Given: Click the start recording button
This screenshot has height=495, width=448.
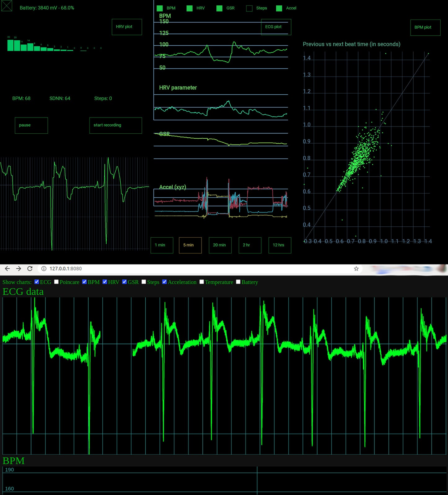Looking at the screenshot, I should coord(115,125).
